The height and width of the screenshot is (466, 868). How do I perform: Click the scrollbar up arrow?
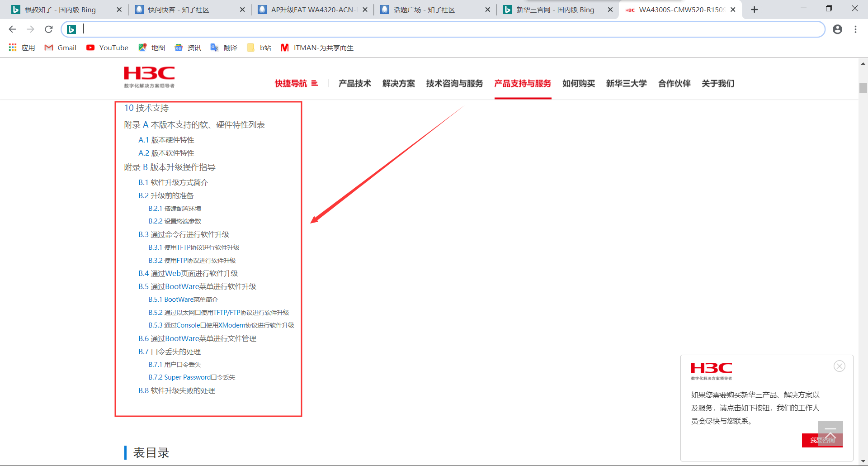click(863, 63)
